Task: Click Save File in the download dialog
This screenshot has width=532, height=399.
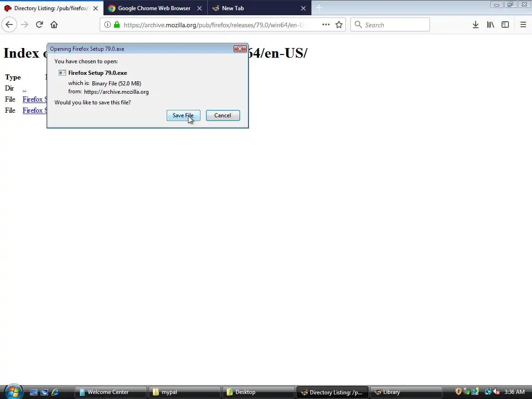Action: click(x=183, y=115)
